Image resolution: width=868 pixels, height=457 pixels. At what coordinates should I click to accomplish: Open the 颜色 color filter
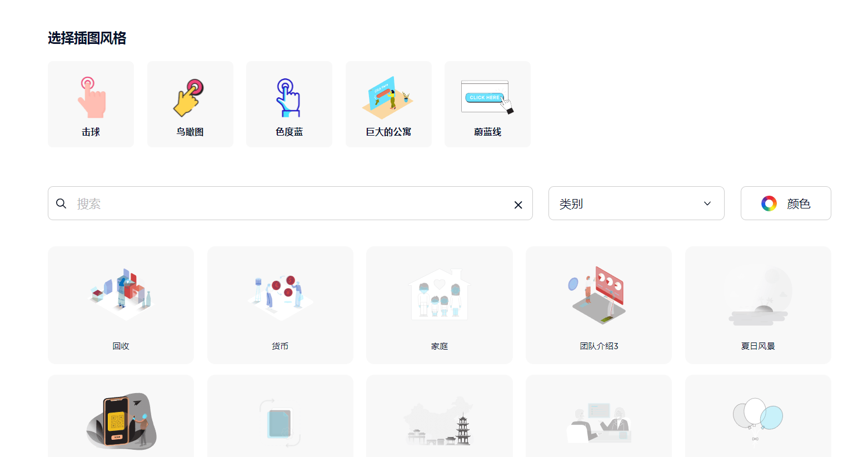(x=785, y=203)
